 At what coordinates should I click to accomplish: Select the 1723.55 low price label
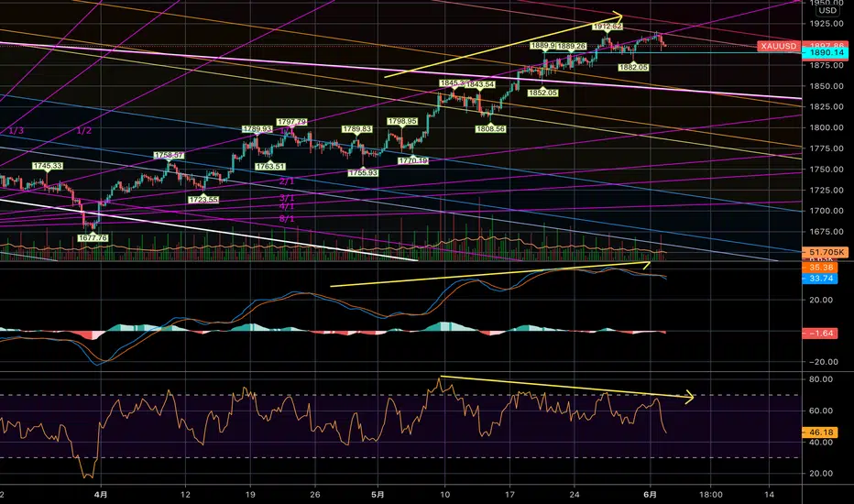[203, 200]
